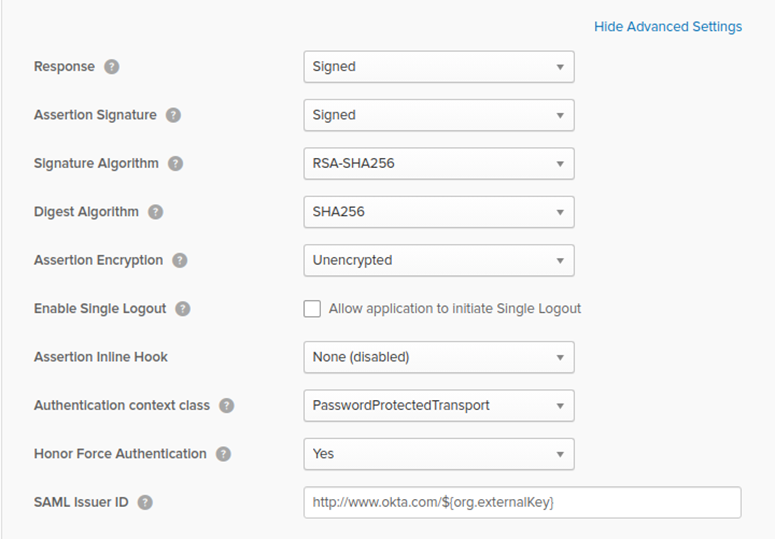This screenshot has width=775, height=539.
Task: Open the Assertion Inline Hook dropdown
Action: click(x=438, y=357)
